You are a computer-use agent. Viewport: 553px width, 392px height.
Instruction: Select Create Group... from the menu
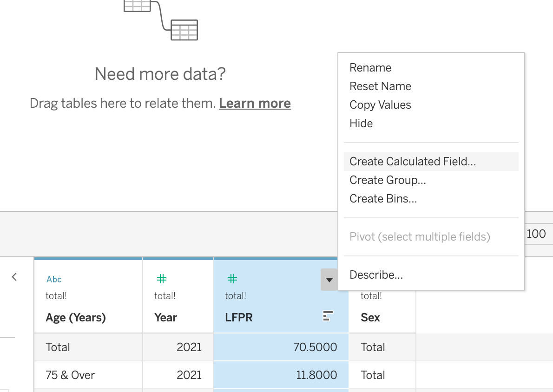point(388,180)
